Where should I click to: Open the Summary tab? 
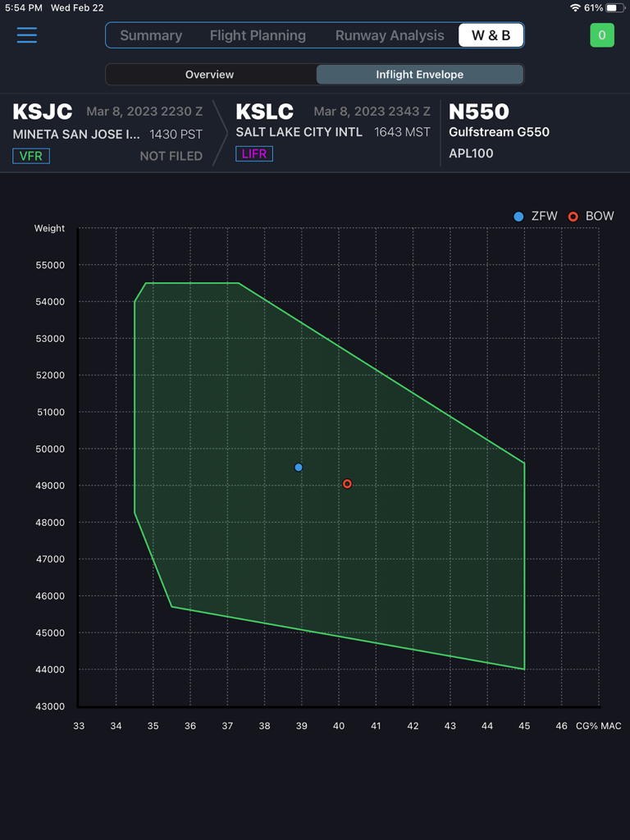[151, 35]
